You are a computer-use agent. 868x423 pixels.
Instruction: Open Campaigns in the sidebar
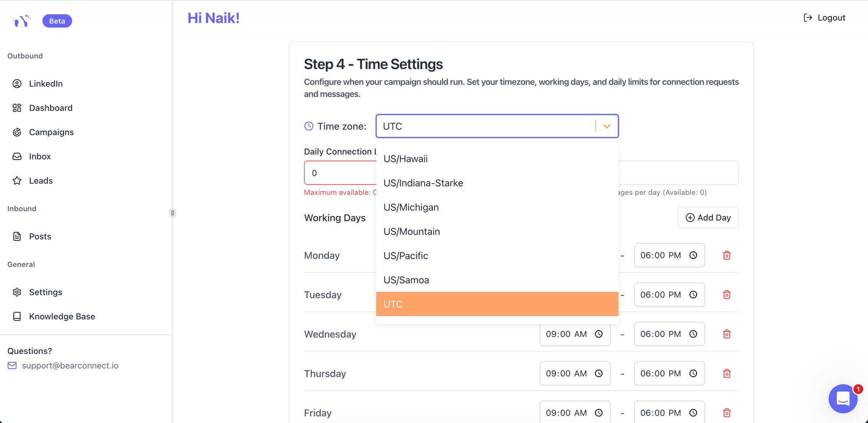pos(51,132)
